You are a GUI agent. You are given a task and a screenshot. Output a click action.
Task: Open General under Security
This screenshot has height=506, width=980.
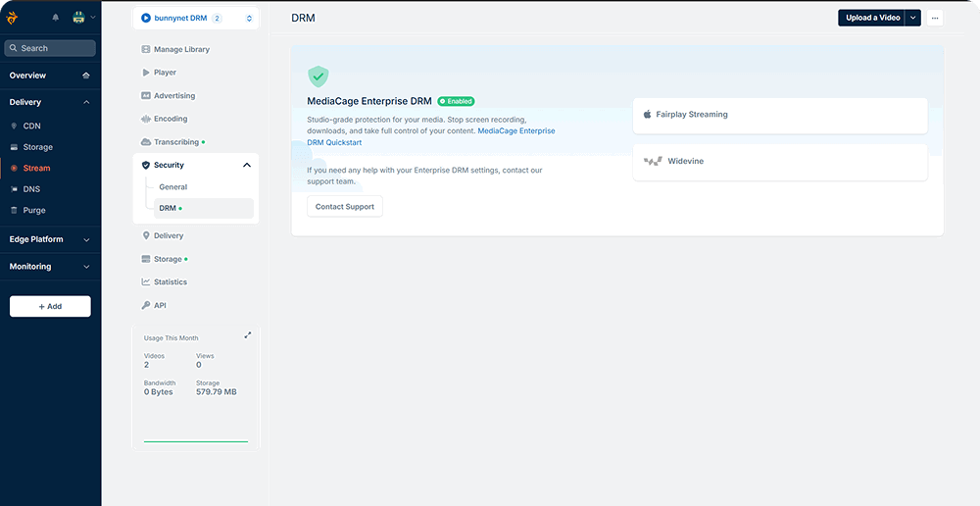pyautogui.click(x=173, y=187)
